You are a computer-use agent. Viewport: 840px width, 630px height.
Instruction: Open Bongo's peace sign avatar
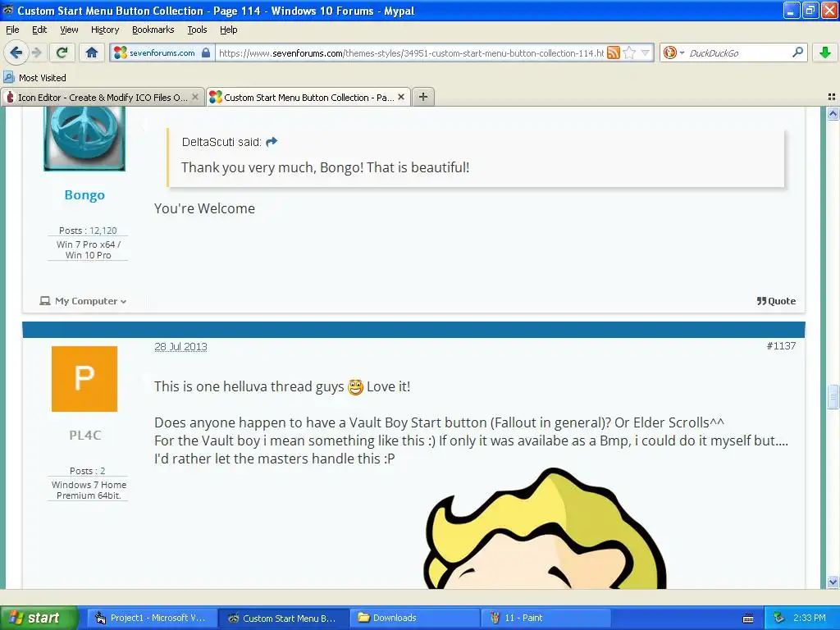click(x=84, y=139)
